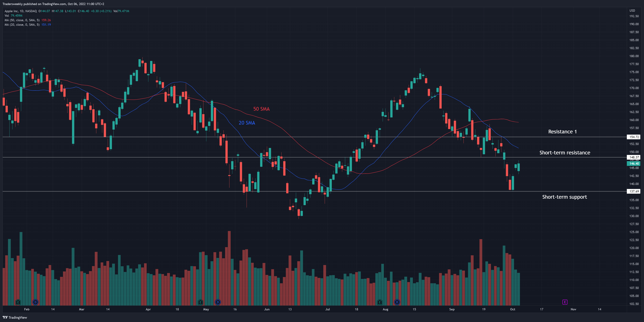Image resolution: width=644 pixels, height=322 pixels.
Task: Select the Short-term support annotation
Action: 565,197
